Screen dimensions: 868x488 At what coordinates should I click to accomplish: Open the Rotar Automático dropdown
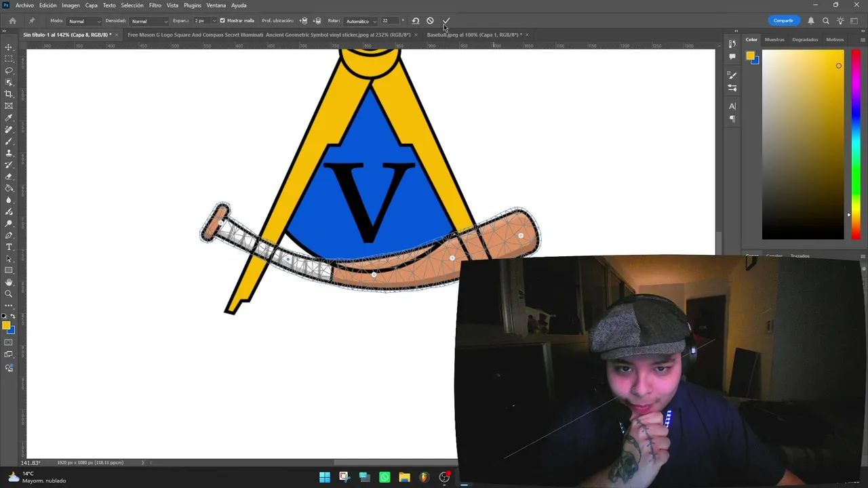click(361, 21)
